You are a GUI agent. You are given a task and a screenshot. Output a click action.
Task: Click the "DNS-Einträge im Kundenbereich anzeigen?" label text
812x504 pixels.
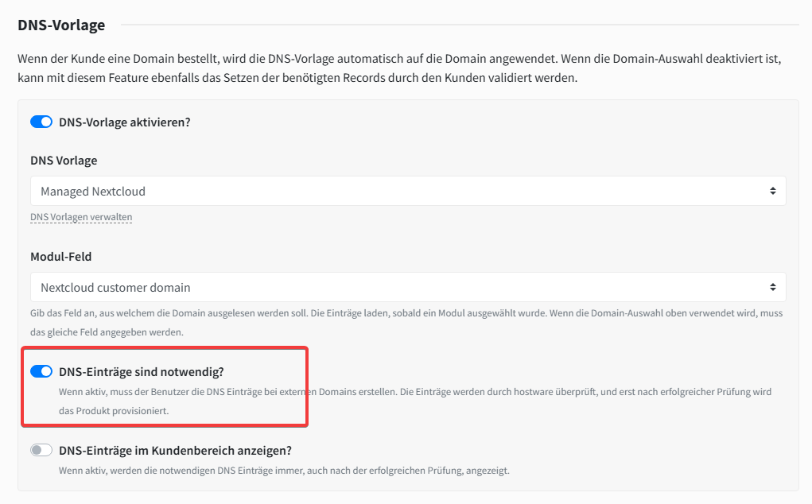pos(175,450)
